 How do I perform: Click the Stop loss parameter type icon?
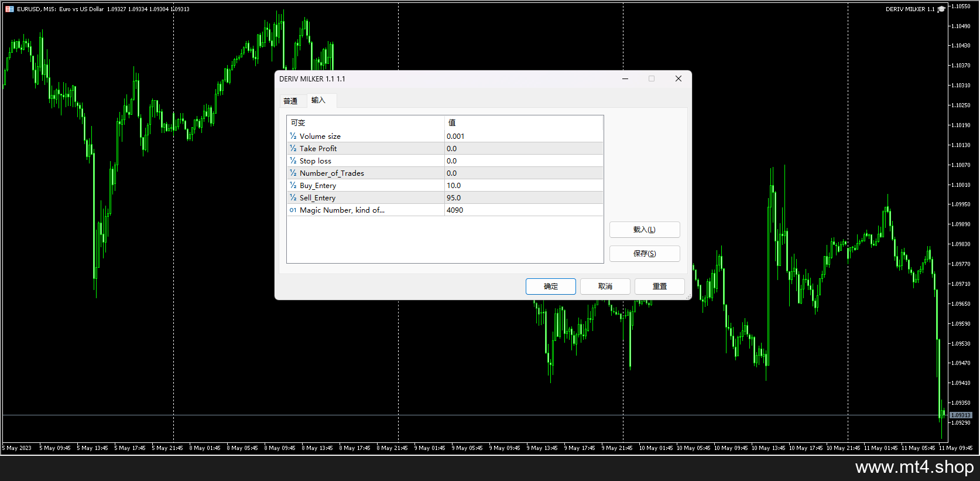(x=293, y=161)
